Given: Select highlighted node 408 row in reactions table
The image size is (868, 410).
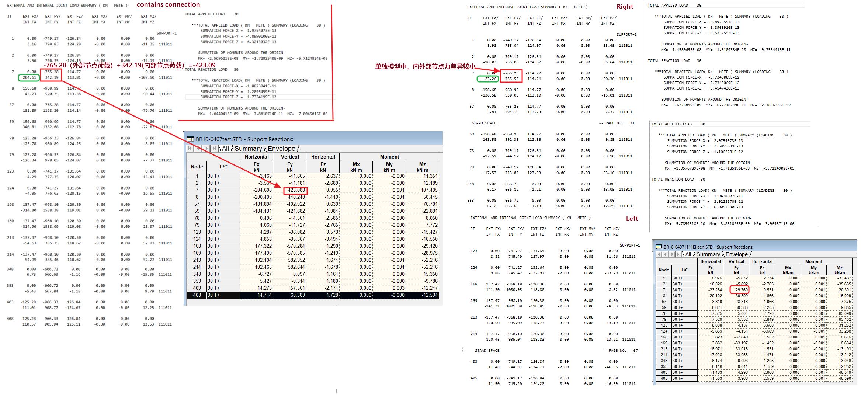Looking at the screenshot, I should [197, 295].
